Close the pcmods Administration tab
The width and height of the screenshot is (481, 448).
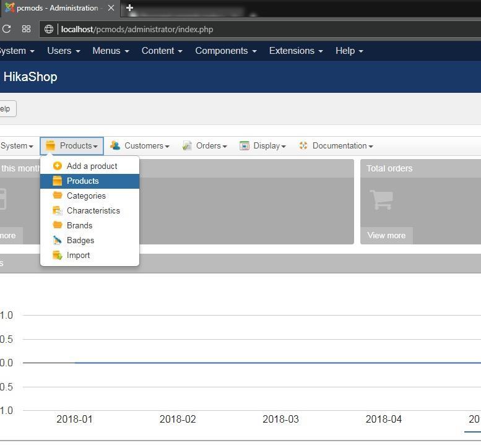pos(111,7)
